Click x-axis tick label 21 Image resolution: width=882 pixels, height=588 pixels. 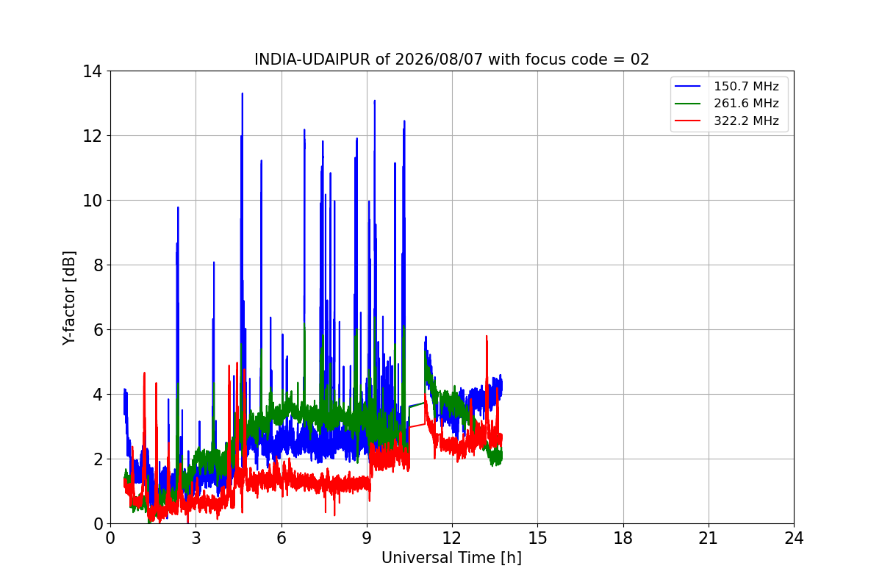coord(709,538)
